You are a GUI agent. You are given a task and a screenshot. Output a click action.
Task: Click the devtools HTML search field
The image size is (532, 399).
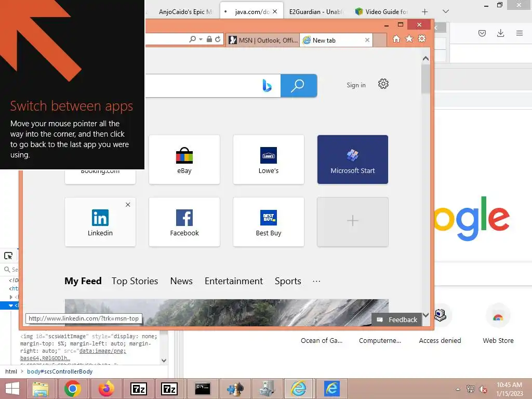pyautogui.click(x=11, y=270)
